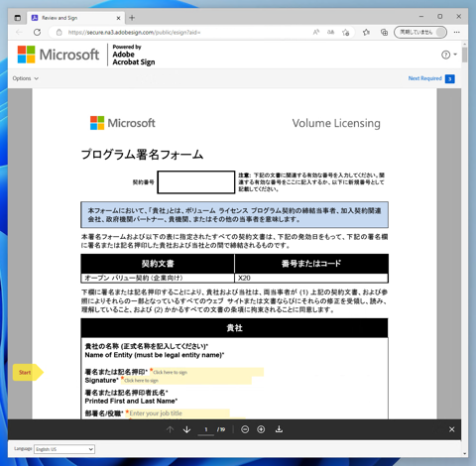Open the Language dropdown
The height and width of the screenshot is (466, 476).
[x=64, y=449]
